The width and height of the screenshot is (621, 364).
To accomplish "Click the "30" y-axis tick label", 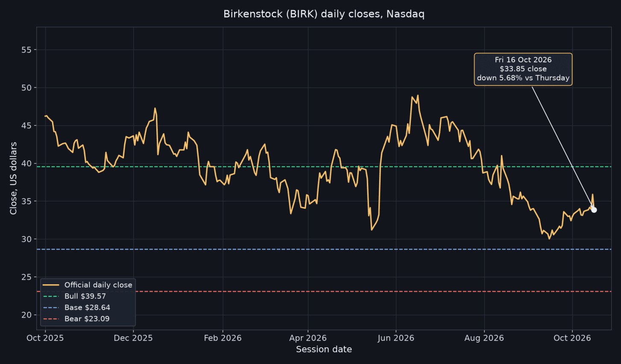I will click(x=26, y=239).
